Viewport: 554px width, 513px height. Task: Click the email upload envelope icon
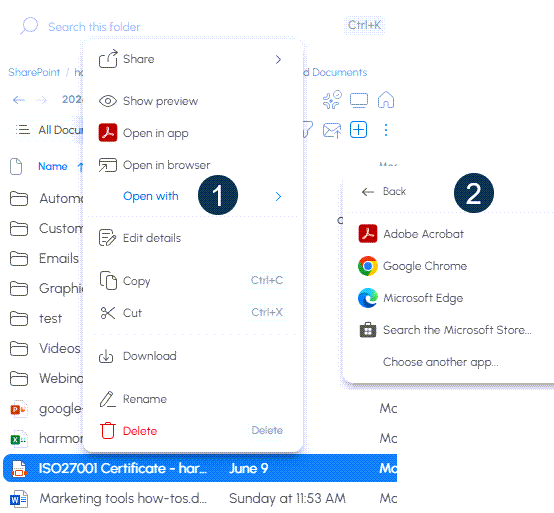click(x=332, y=130)
